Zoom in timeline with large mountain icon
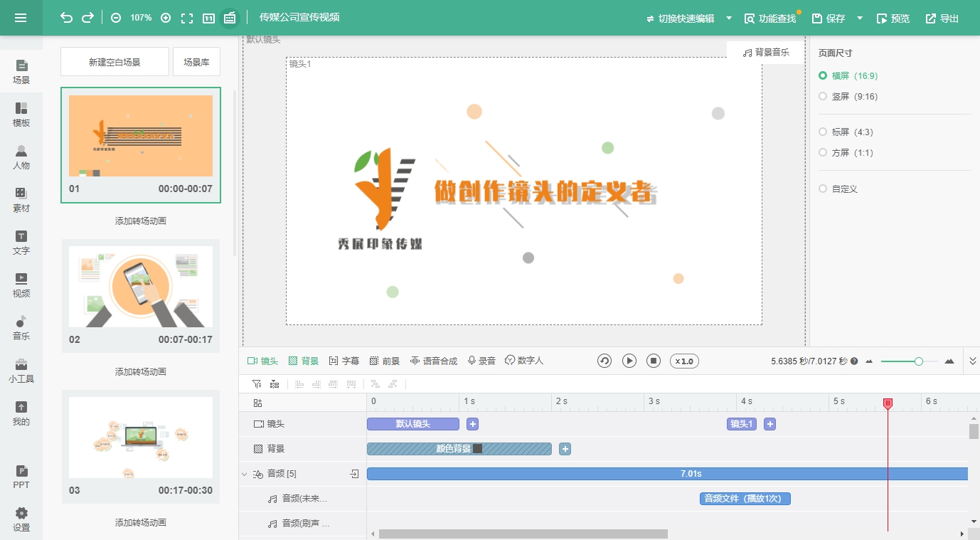The width and height of the screenshot is (980, 540). pyautogui.click(x=949, y=361)
